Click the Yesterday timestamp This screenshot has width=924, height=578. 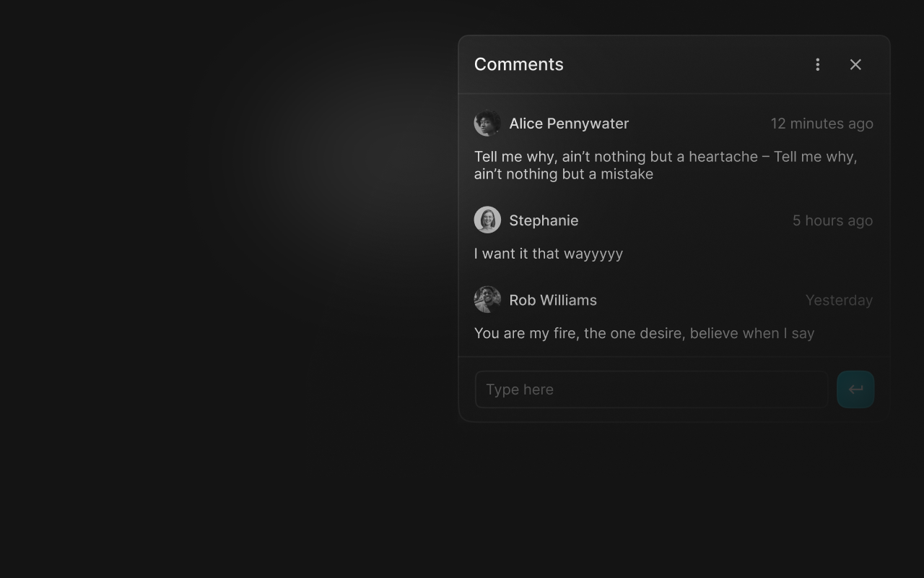(839, 300)
